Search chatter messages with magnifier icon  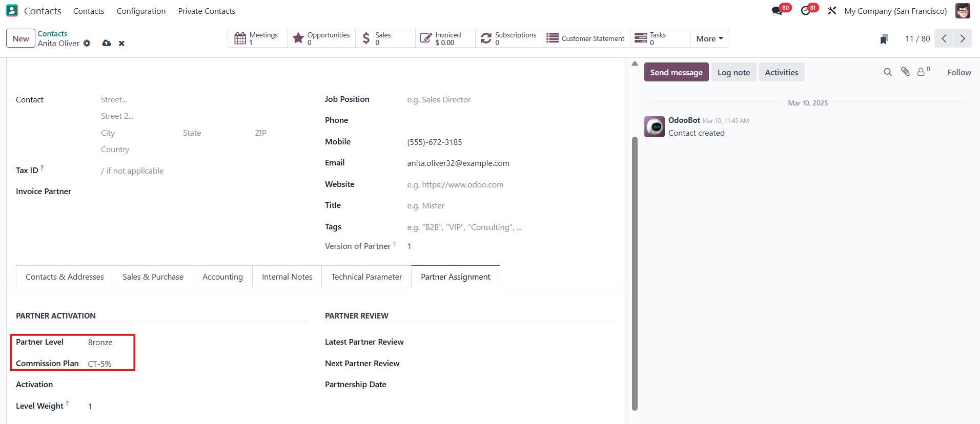pyautogui.click(x=888, y=72)
